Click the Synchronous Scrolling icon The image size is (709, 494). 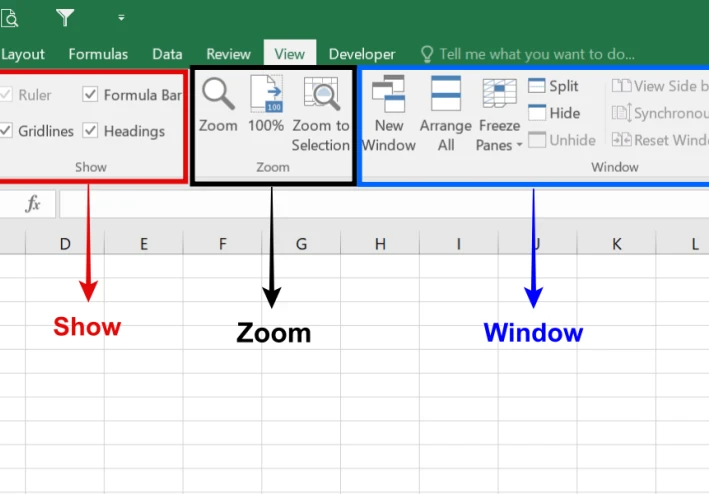click(621, 113)
